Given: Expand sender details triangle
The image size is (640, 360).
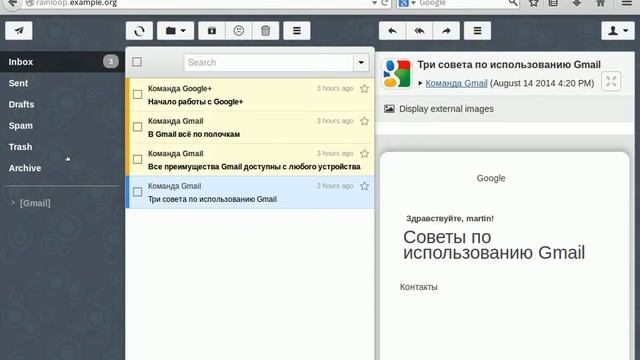Looking at the screenshot, I should coord(420,83).
